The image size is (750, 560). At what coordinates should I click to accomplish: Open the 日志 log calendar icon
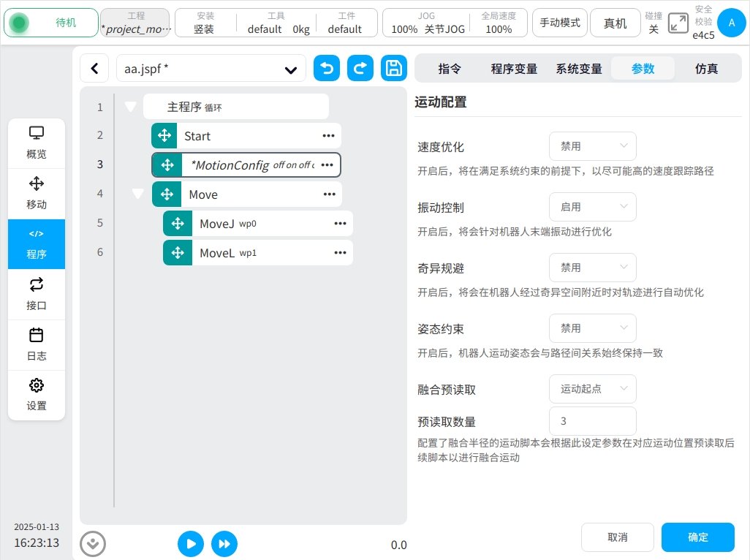(37, 344)
